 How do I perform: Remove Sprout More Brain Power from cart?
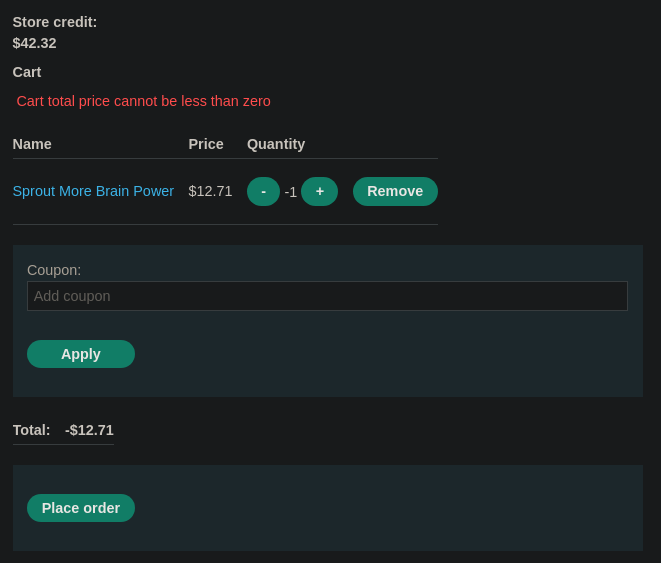point(395,191)
